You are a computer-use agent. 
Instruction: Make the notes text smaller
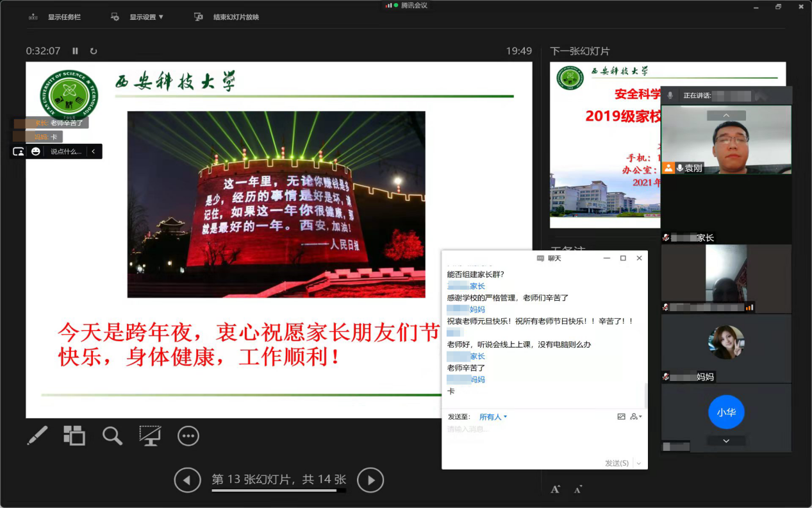point(577,490)
